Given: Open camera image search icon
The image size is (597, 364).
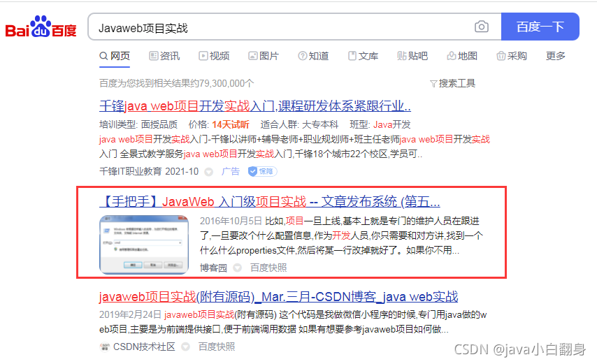Looking at the screenshot, I should pos(482,27).
